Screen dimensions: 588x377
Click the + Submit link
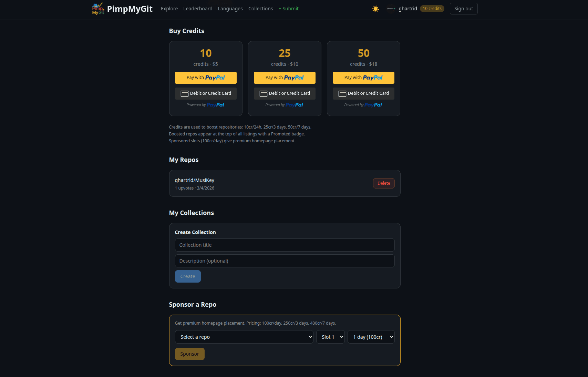click(x=288, y=9)
